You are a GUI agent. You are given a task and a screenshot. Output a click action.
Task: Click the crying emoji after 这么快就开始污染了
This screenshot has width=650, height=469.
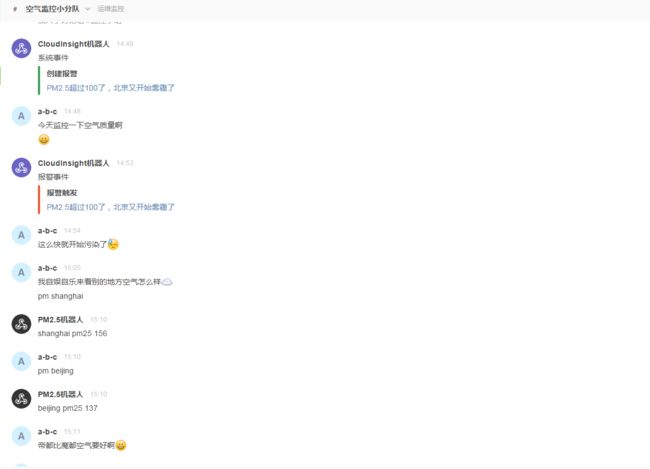[x=113, y=244]
